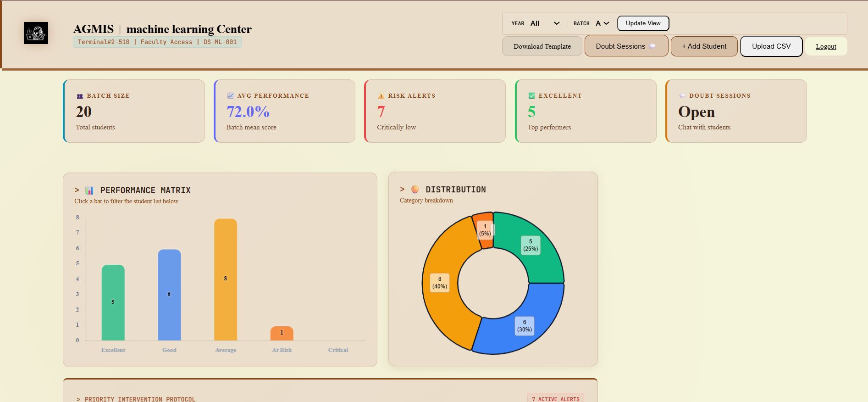
Task: Click the 1 (5%) donut label
Action: coord(485,230)
